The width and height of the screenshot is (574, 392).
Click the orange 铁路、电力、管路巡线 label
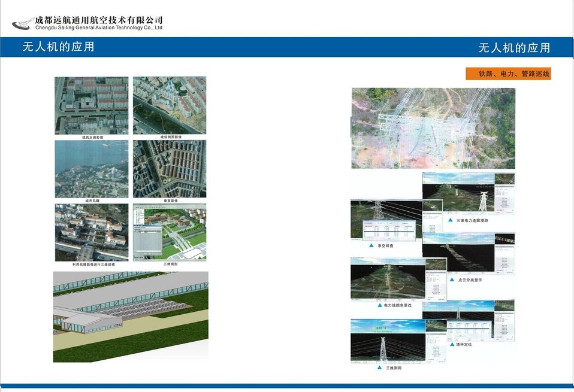[x=508, y=74]
